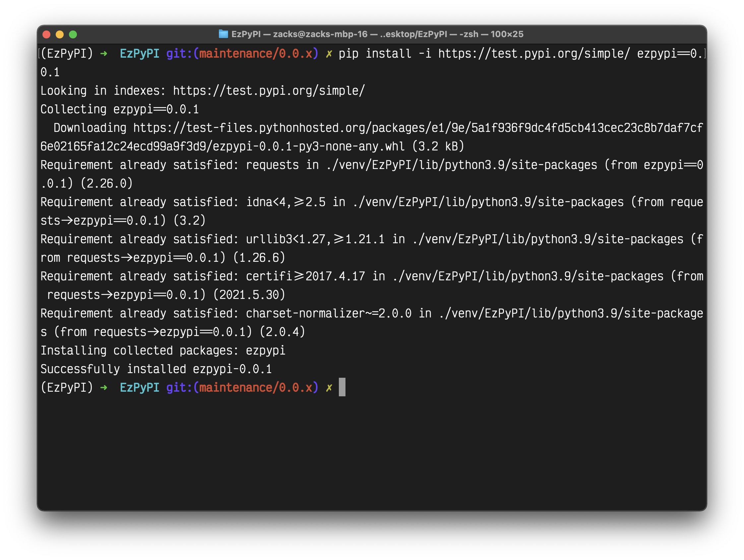Image resolution: width=744 pixels, height=560 pixels.
Task: Click the yellow ✗ dirty marker on last prompt
Action: point(329,388)
